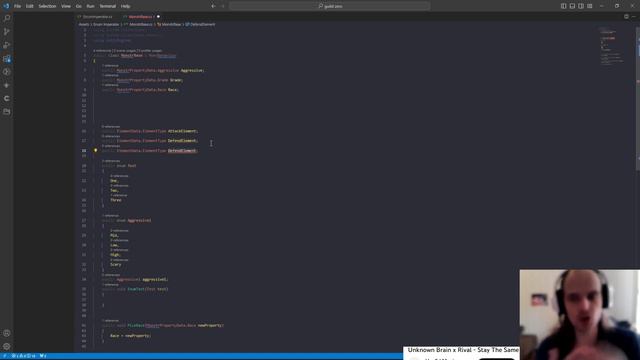Open the Selection menu

pos(47,6)
